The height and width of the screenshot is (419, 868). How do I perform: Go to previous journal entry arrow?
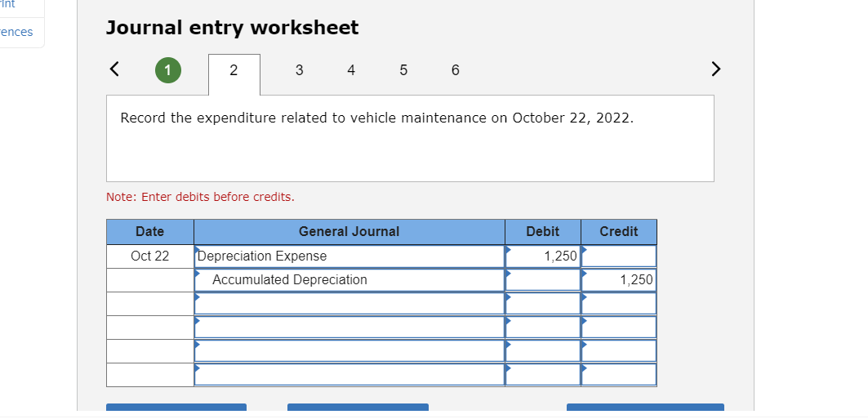tap(114, 69)
